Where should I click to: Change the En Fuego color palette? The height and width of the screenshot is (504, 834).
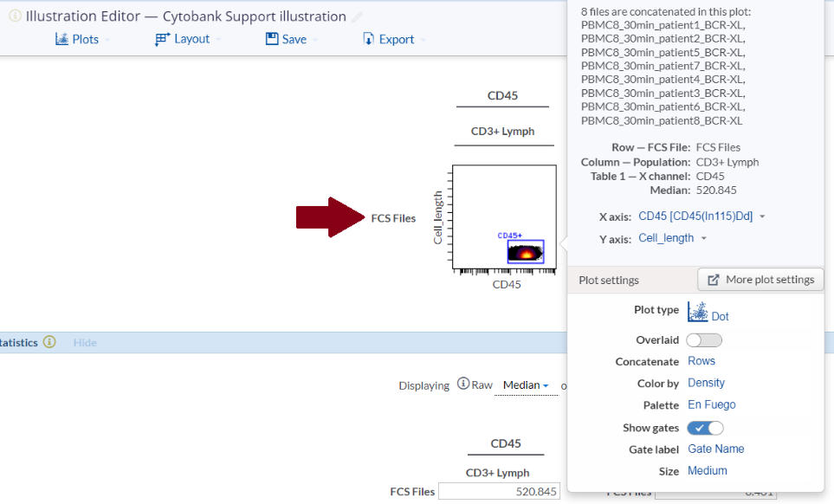coord(711,405)
